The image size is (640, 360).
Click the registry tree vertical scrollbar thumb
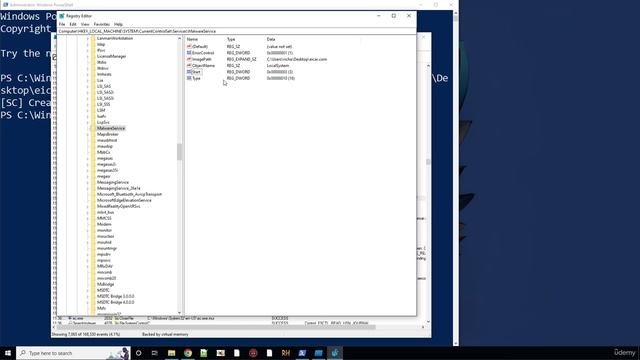tap(179, 152)
